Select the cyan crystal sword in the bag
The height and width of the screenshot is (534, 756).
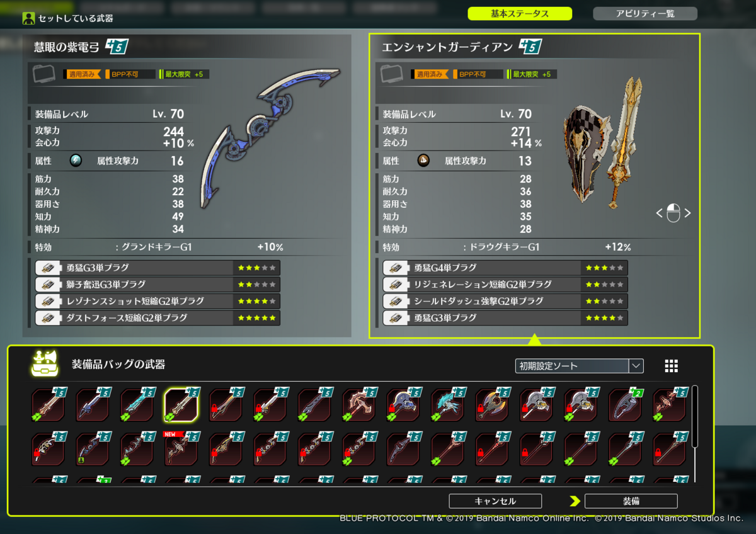(x=137, y=404)
